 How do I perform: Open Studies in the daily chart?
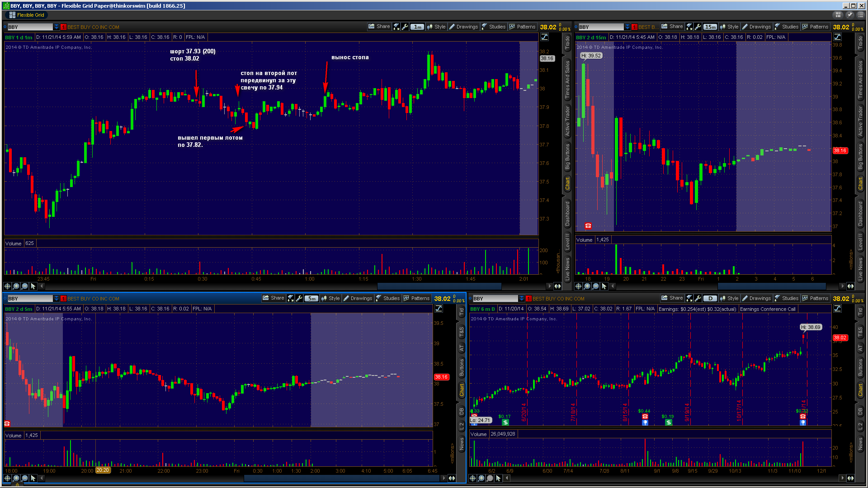click(x=787, y=298)
